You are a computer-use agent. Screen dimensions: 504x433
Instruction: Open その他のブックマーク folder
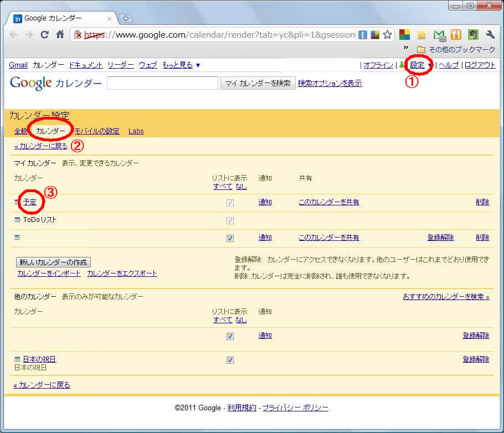tap(456, 49)
